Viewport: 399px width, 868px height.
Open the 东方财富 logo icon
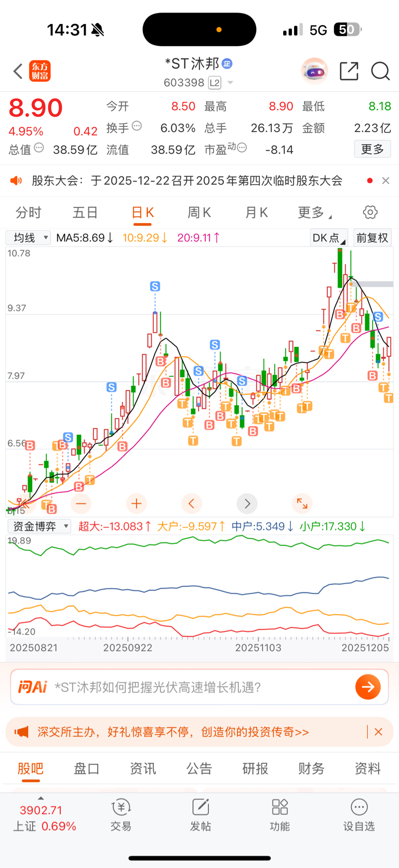tap(40, 71)
